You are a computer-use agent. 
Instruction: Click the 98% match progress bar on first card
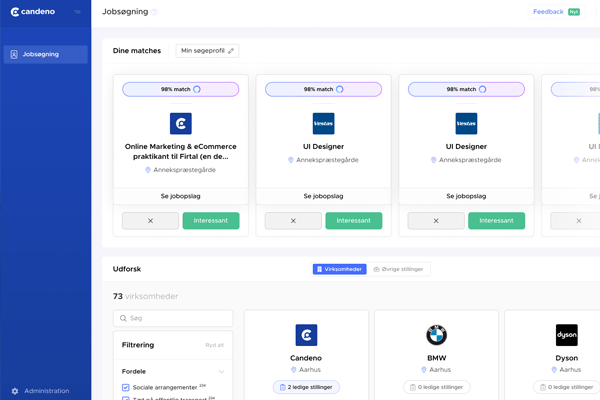click(x=180, y=89)
